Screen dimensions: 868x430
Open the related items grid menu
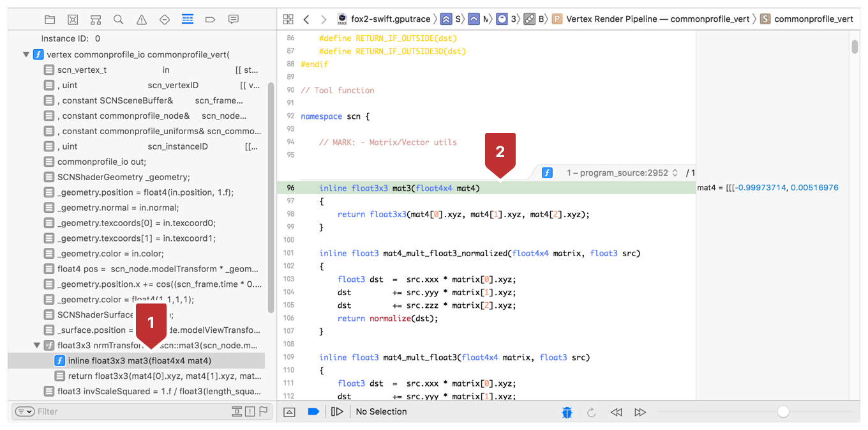pyautogui.click(x=288, y=19)
